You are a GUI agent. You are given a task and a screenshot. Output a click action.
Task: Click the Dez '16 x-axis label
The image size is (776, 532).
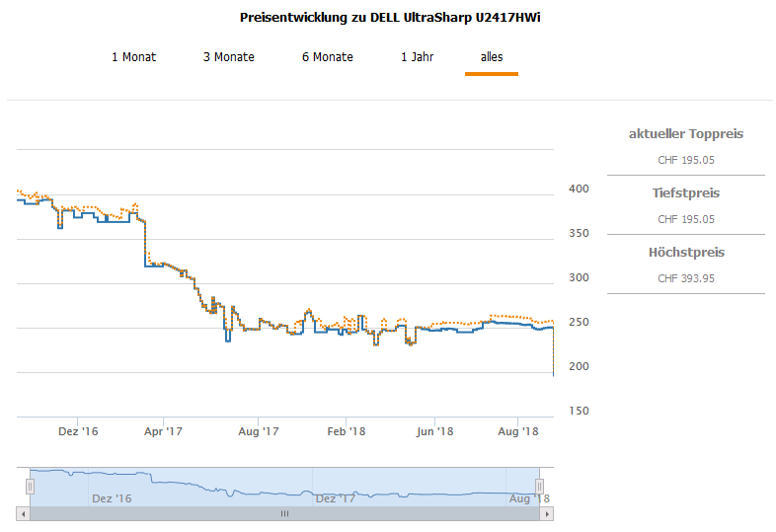[78, 431]
